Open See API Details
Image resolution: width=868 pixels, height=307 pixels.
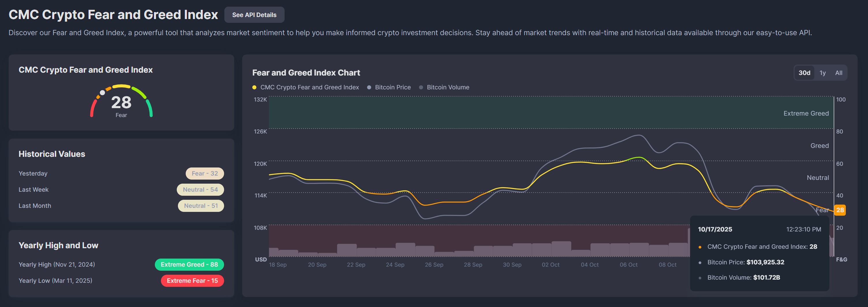pyautogui.click(x=254, y=14)
